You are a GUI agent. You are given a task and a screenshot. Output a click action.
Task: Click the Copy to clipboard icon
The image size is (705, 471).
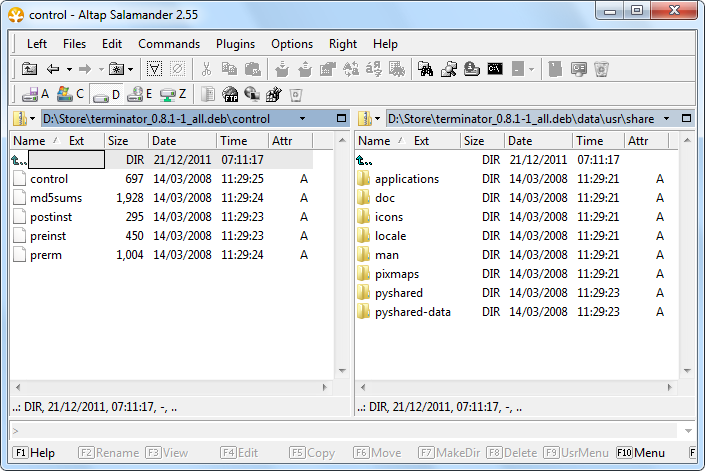229,69
